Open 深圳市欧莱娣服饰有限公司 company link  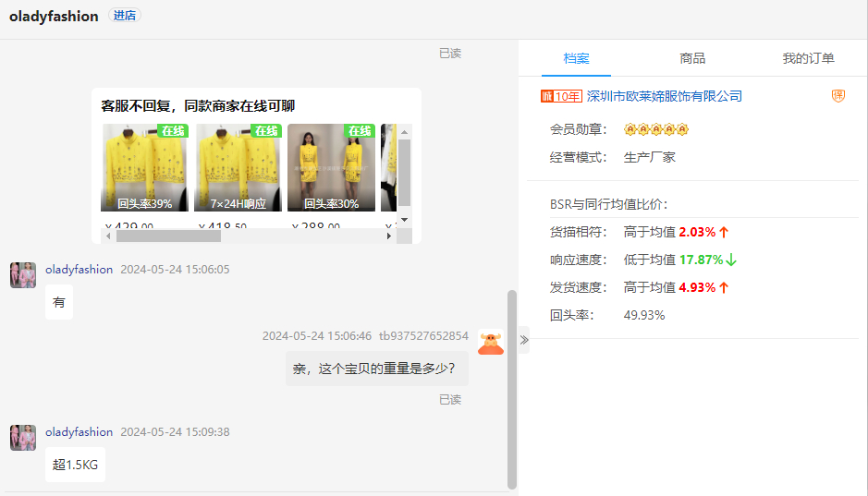(664, 96)
